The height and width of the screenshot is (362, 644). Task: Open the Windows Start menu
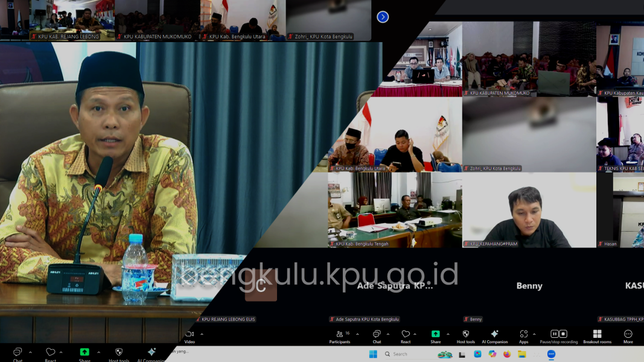tap(374, 354)
